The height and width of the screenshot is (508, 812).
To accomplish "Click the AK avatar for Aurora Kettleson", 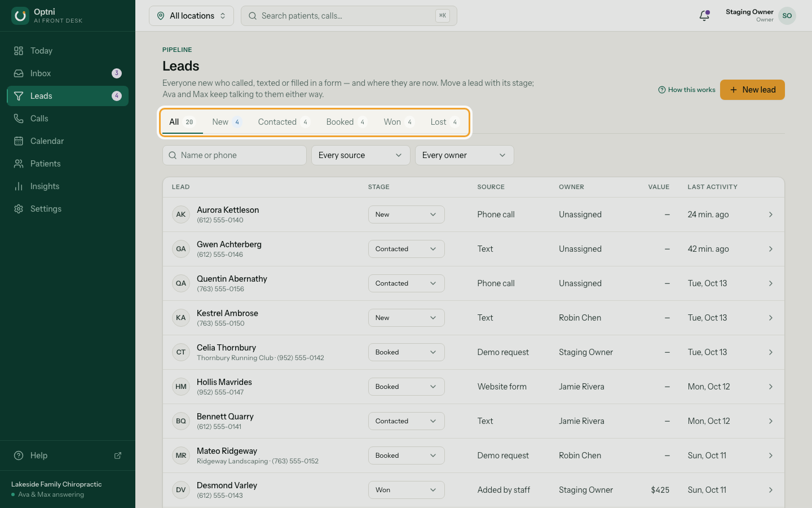I will pos(181,214).
